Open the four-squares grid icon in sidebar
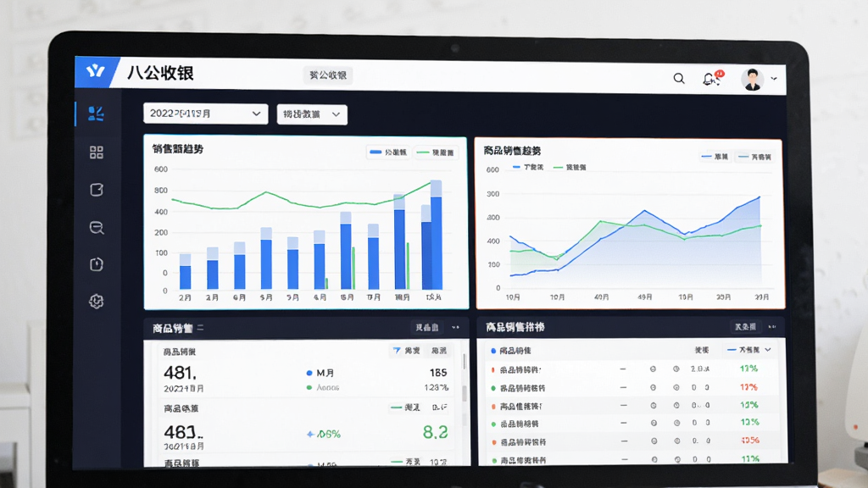The width and height of the screenshot is (868, 488). click(x=97, y=152)
